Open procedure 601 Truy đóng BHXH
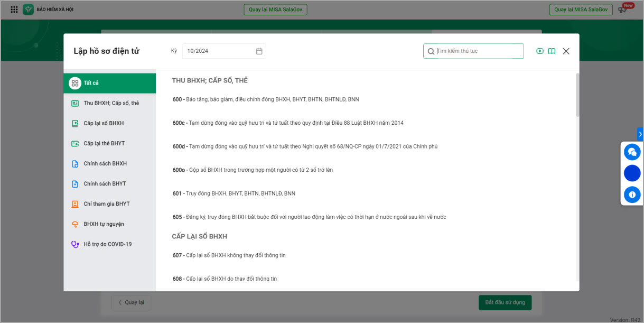644x323 pixels. [234, 193]
